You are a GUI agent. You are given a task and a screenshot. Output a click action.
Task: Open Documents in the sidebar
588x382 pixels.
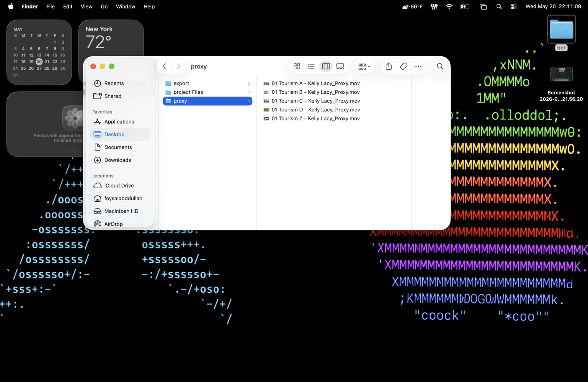click(120, 147)
